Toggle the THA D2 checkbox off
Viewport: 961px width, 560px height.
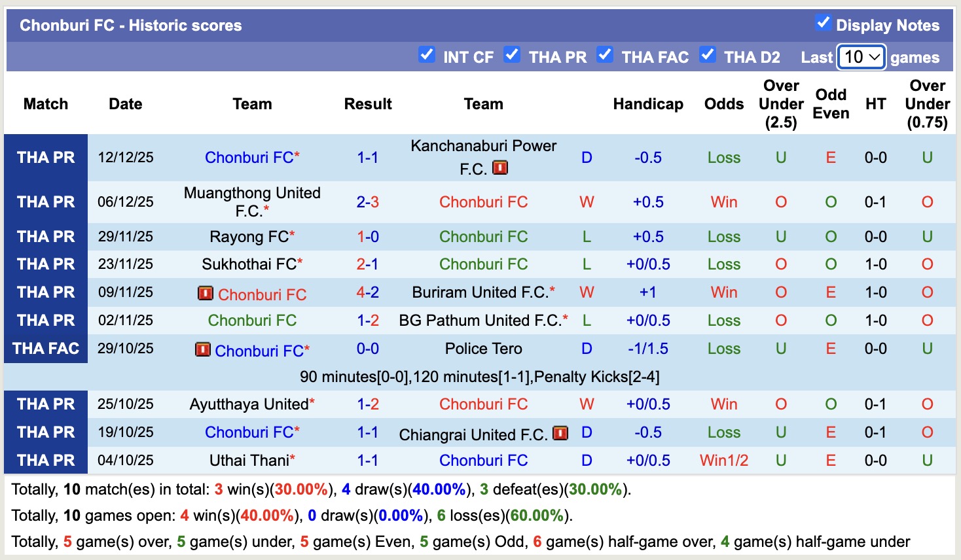click(708, 55)
